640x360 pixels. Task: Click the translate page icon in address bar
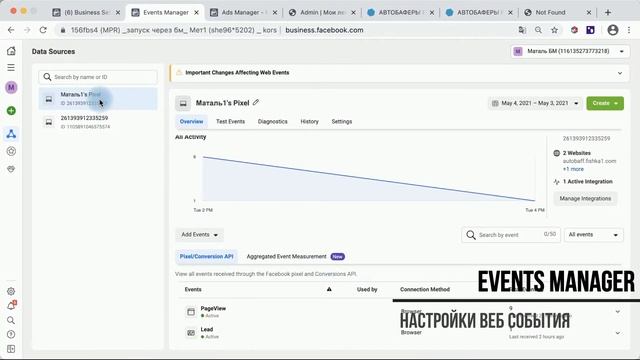coord(522,30)
